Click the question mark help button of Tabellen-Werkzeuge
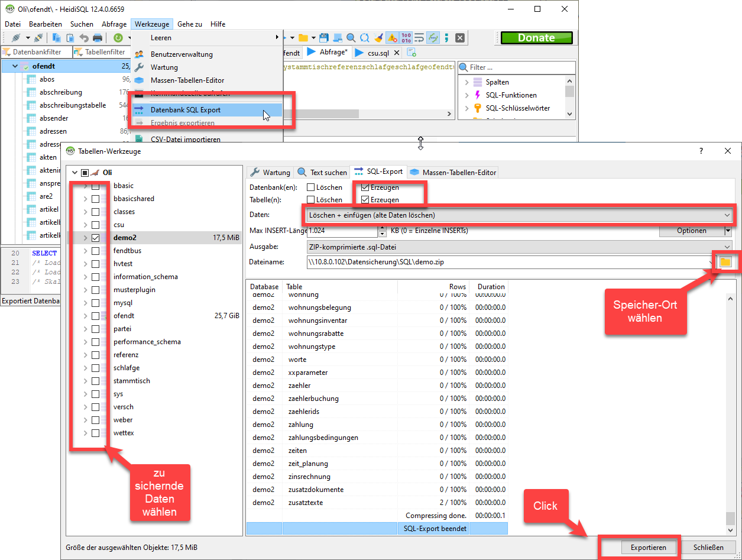 point(701,151)
